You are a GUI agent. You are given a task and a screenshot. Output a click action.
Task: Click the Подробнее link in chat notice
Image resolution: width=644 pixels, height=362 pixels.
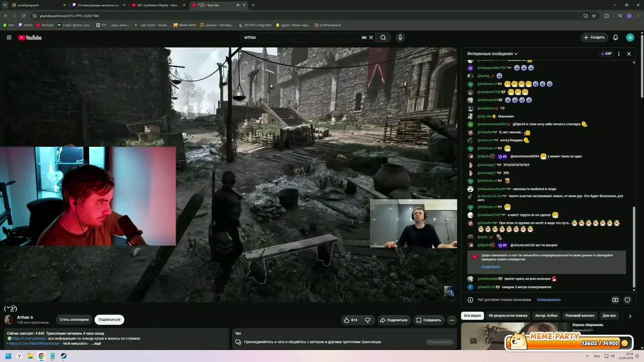(x=491, y=267)
